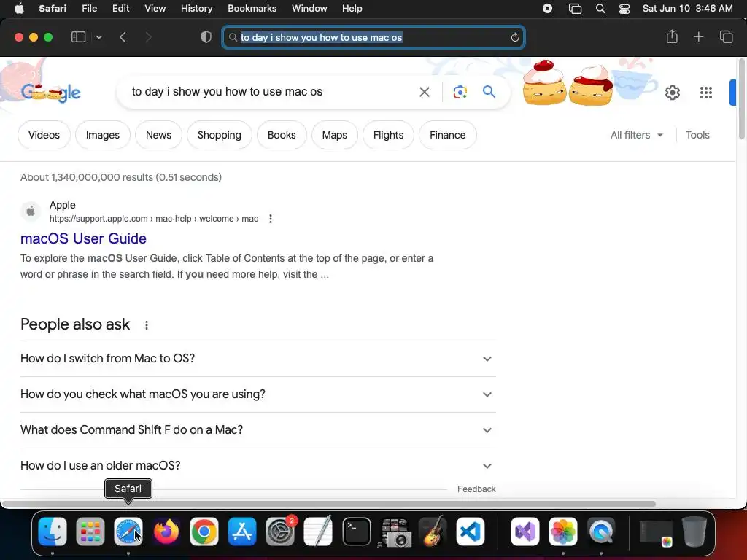The image size is (747, 560).
Task: Open Visual Studio Code from the Dock
Action: coord(471,532)
